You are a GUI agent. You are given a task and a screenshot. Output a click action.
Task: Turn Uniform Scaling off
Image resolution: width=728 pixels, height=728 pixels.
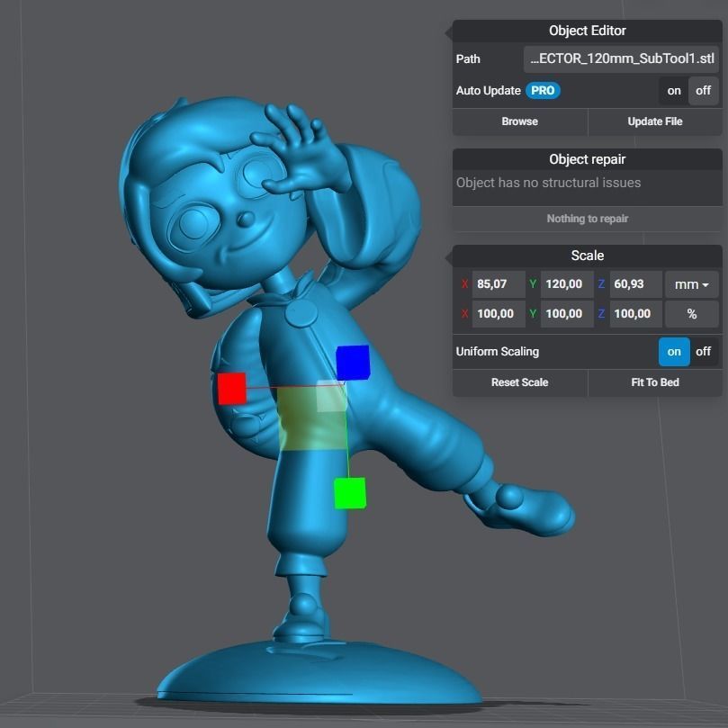703,352
